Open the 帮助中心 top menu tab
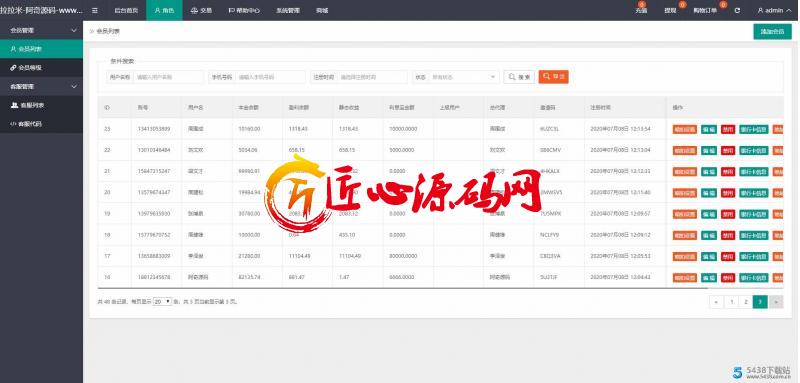This screenshot has width=800, height=383. click(x=244, y=10)
